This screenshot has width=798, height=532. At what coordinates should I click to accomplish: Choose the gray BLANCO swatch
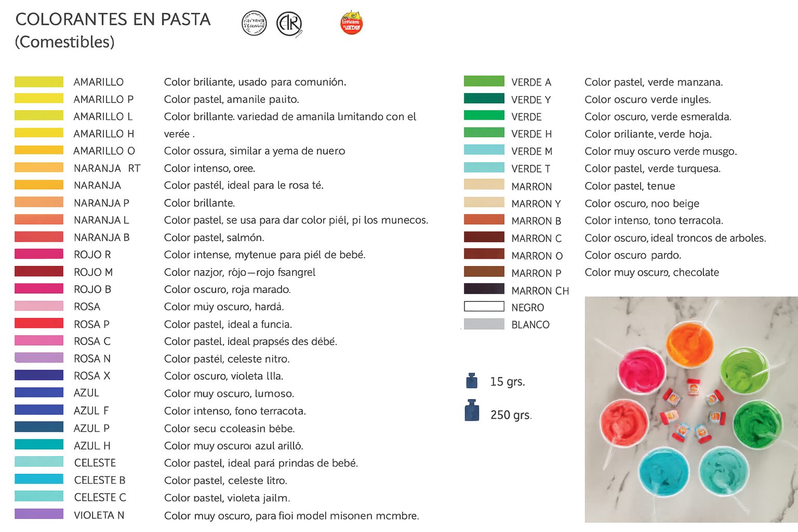coord(484,324)
